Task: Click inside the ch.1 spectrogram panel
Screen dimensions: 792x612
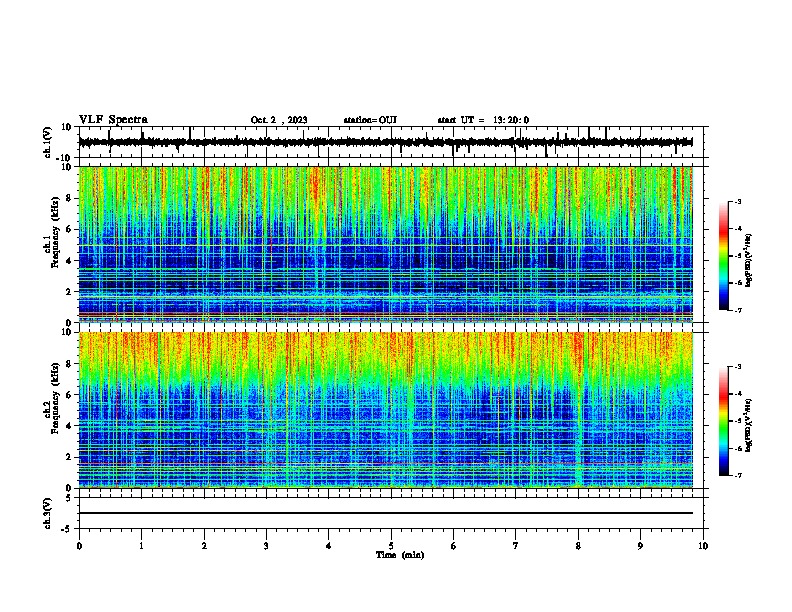Action: 386,244
